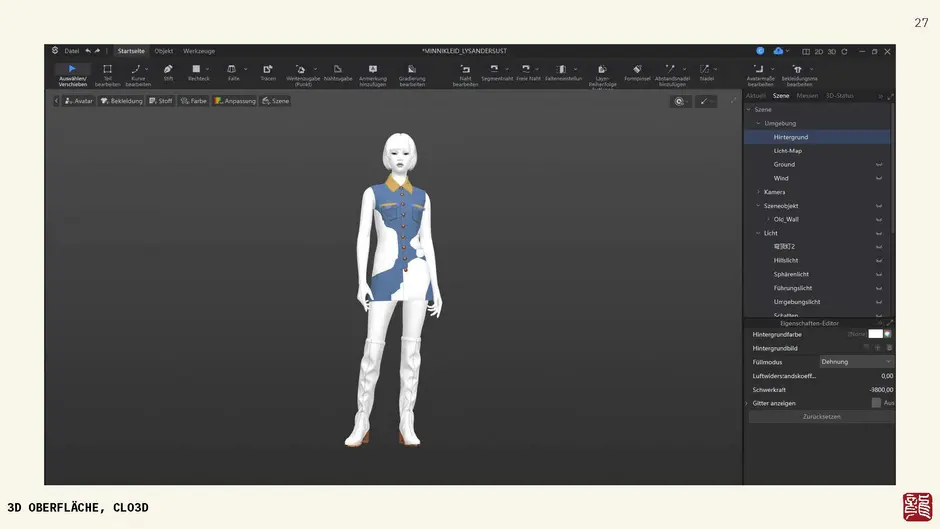Open the Füllmodus Dehnung dropdown

click(x=856, y=362)
